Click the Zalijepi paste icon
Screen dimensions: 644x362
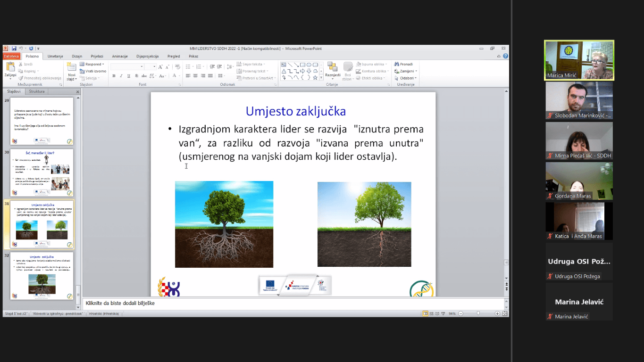(10, 67)
